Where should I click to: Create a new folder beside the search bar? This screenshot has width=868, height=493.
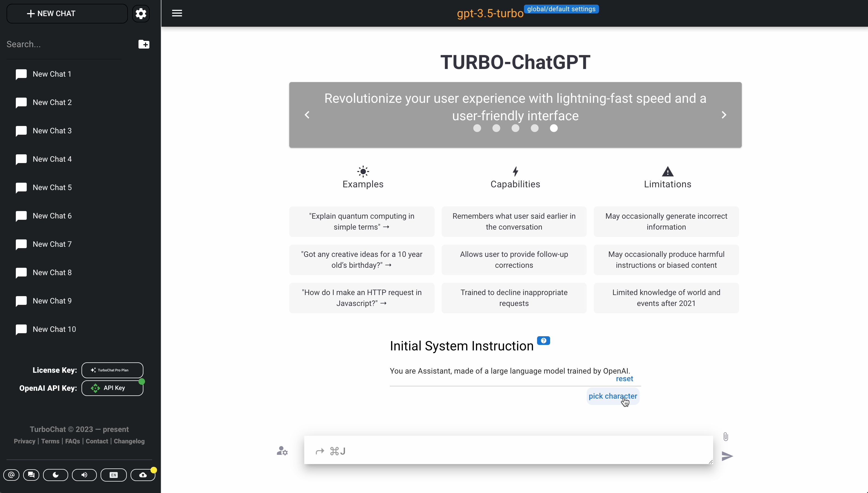pos(144,44)
